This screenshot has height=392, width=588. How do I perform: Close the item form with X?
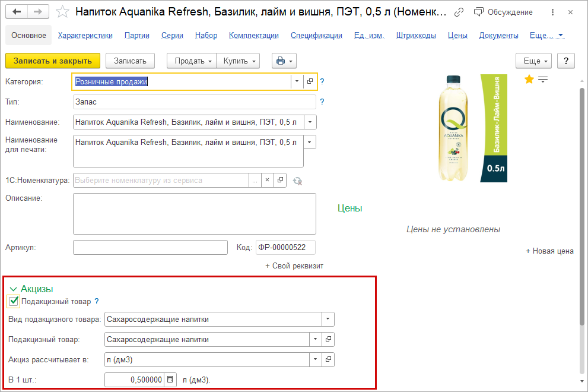(570, 12)
